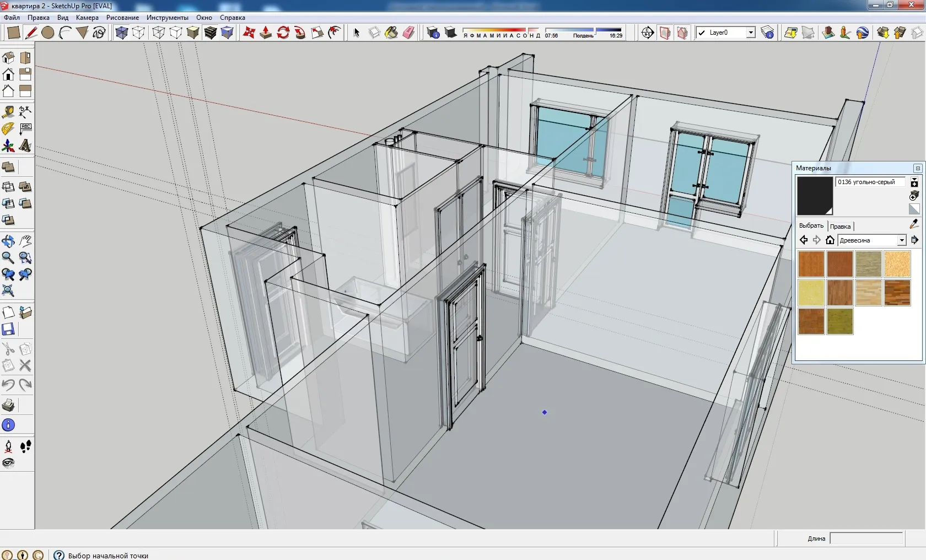Open the Layer0 layer dropdown
The height and width of the screenshot is (560, 926).
(750, 33)
